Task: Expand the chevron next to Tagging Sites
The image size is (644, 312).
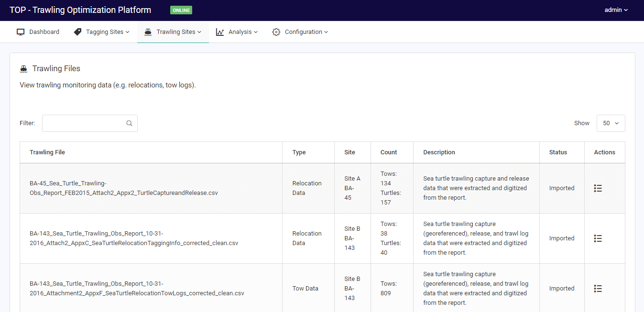Action: [128, 32]
